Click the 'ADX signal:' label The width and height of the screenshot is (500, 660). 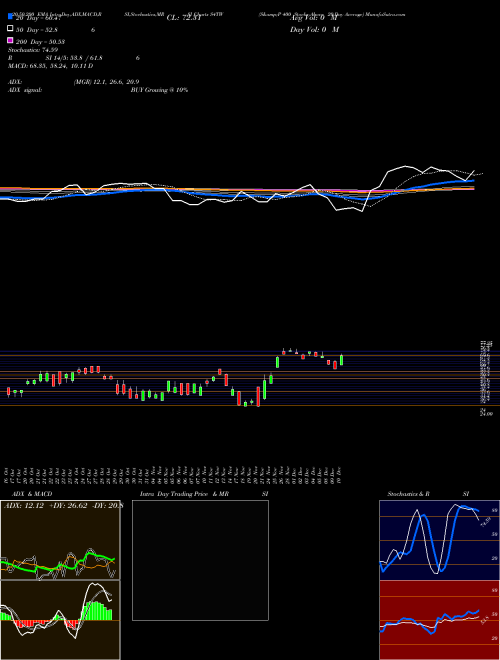coord(24,90)
